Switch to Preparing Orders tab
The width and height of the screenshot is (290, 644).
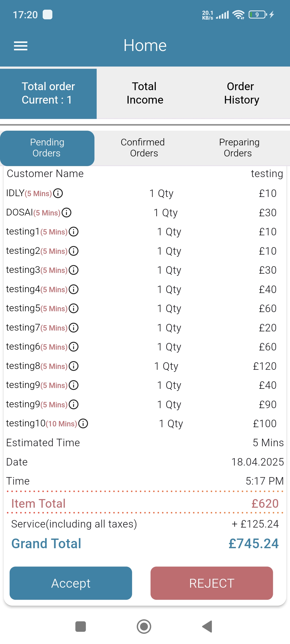pos(239,148)
